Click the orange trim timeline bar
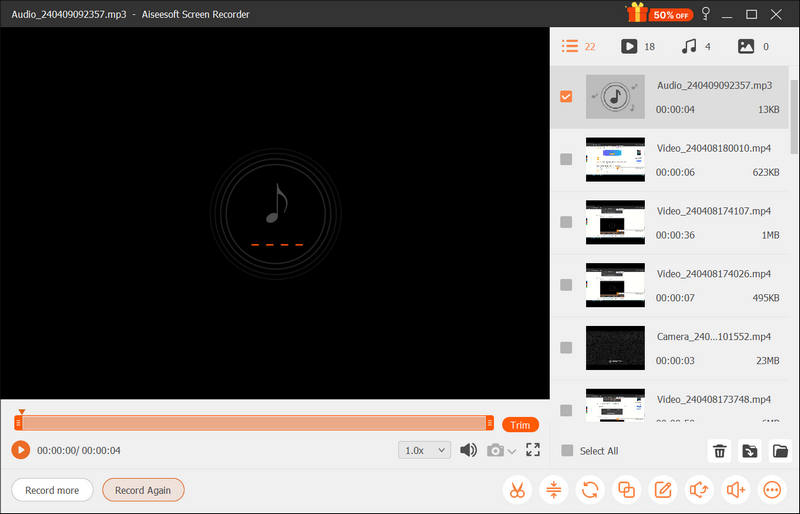Screen dimensions: 800x514 pyautogui.click(x=254, y=424)
